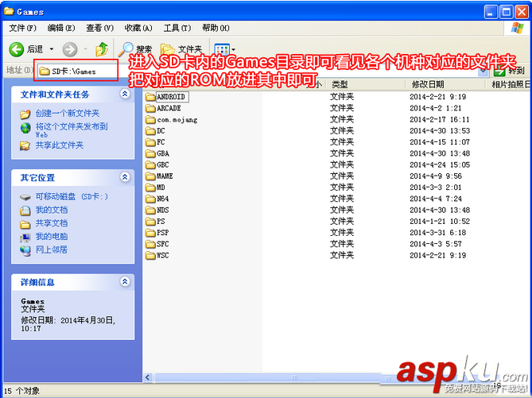The image size is (532, 398).
Task: Select the ARCADE folder icon
Action: click(x=150, y=109)
